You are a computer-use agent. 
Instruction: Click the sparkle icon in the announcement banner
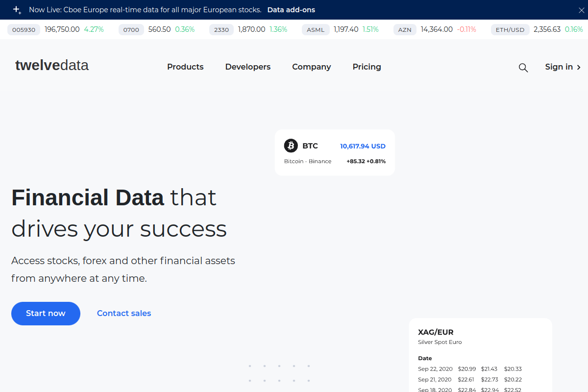tap(16, 9)
